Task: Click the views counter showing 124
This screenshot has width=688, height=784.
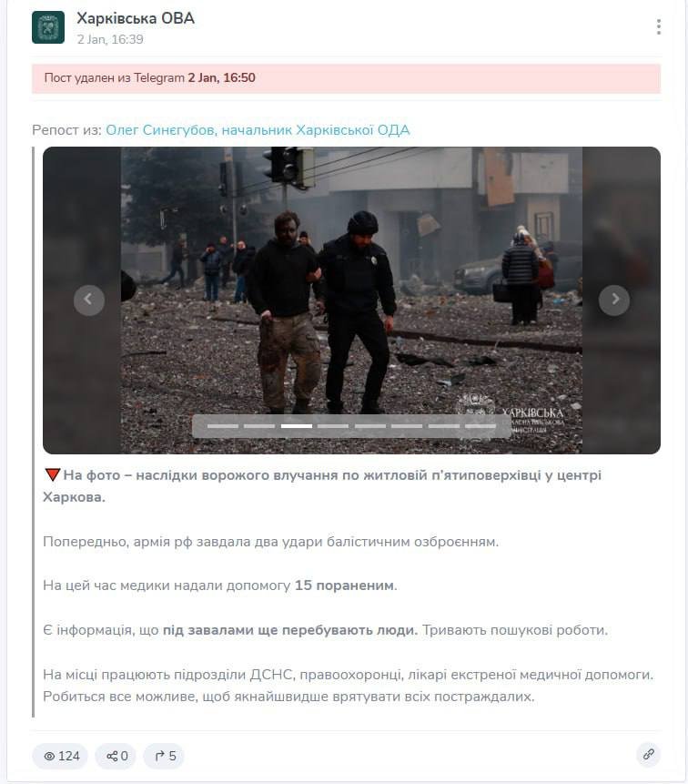Action: tap(60, 756)
